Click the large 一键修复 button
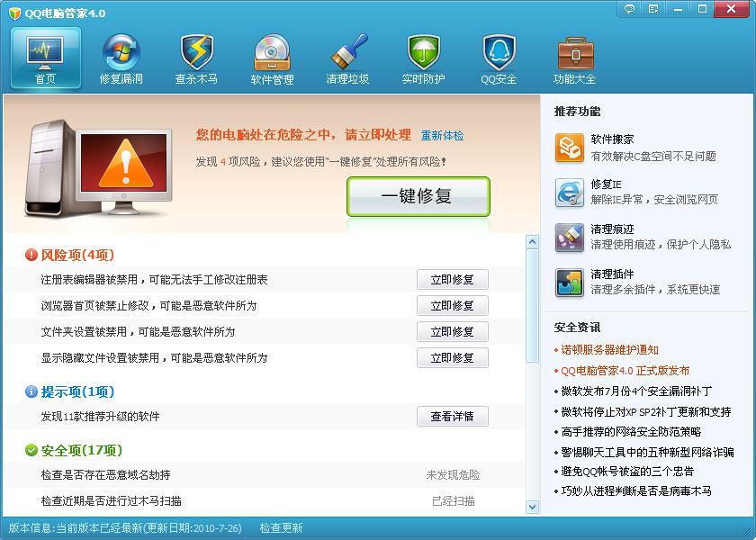 (x=418, y=196)
